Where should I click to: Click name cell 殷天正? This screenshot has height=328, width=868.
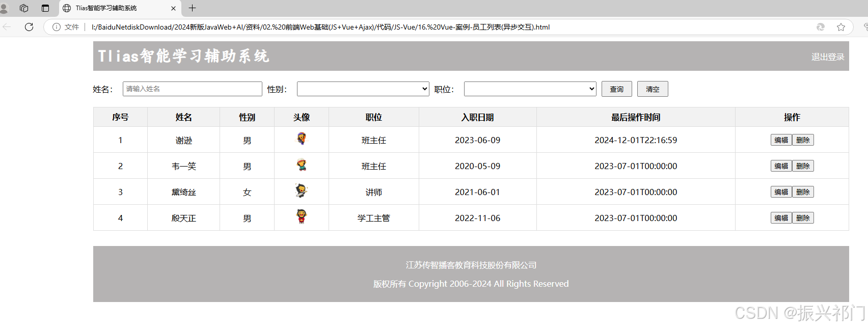[x=184, y=218]
